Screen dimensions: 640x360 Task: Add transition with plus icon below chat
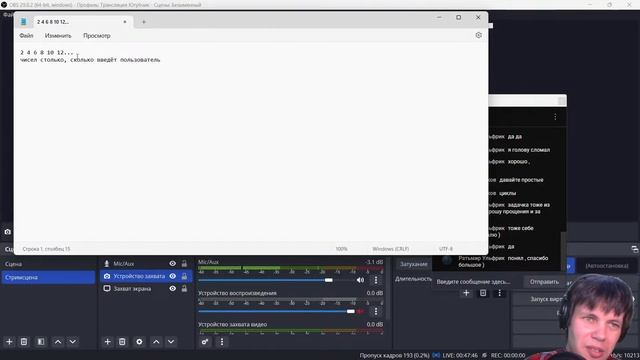pyautogui.click(x=466, y=293)
